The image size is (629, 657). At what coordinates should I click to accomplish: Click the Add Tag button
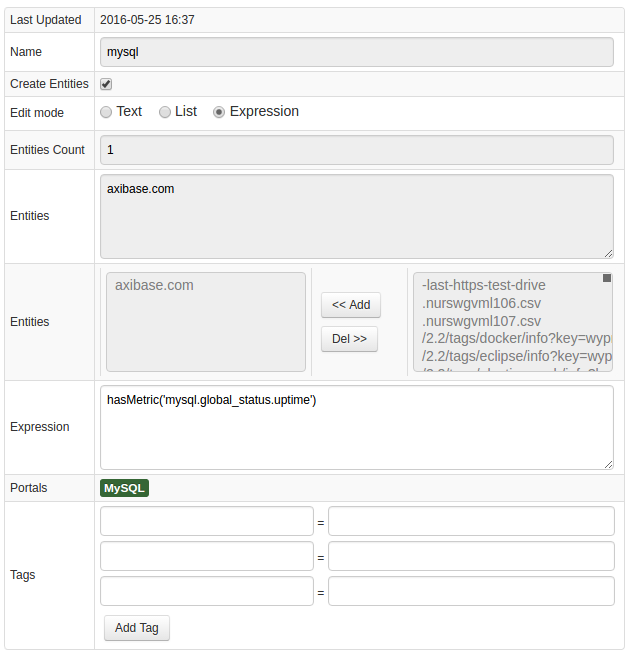point(137,628)
